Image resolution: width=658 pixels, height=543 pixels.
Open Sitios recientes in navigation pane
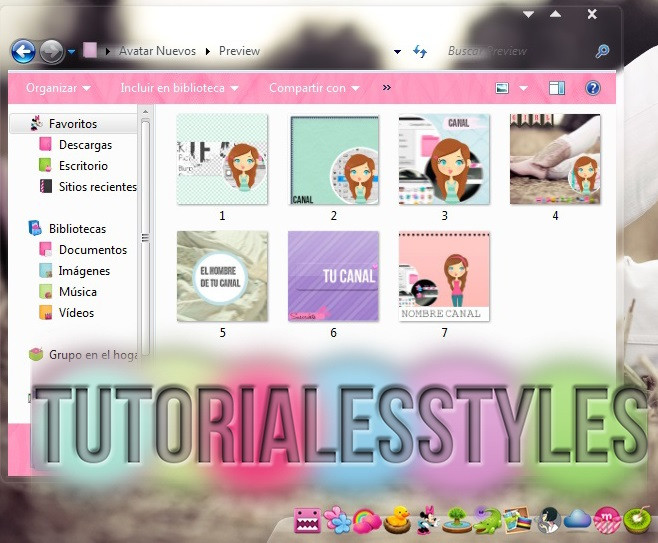click(x=98, y=187)
